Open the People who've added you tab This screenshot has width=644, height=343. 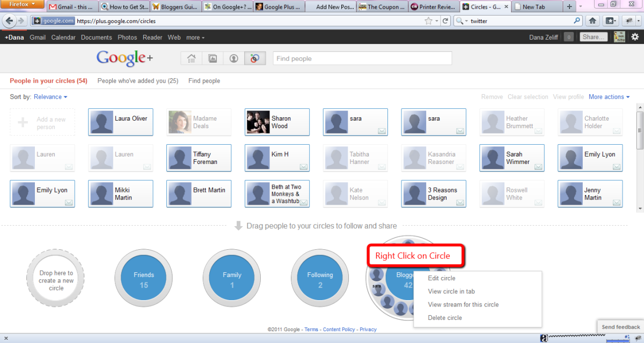coord(138,81)
